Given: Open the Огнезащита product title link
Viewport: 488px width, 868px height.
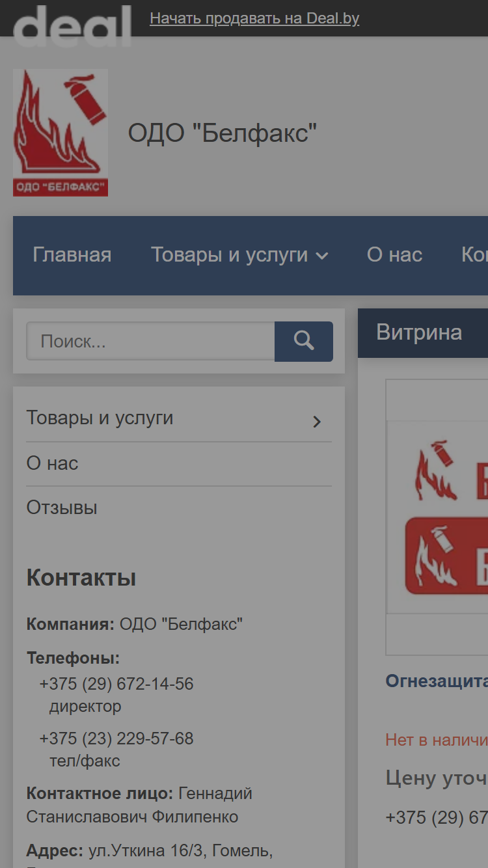Looking at the screenshot, I should pos(437,681).
